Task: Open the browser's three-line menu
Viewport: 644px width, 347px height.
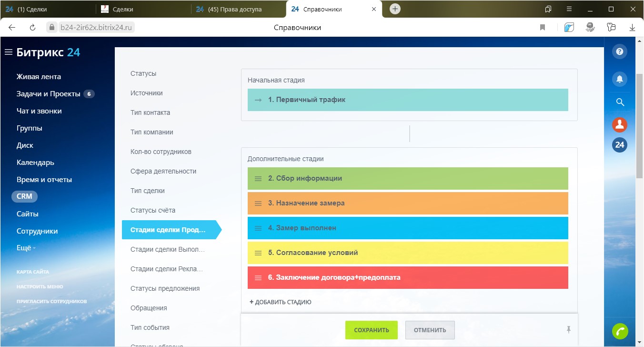Action: [x=569, y=9]
